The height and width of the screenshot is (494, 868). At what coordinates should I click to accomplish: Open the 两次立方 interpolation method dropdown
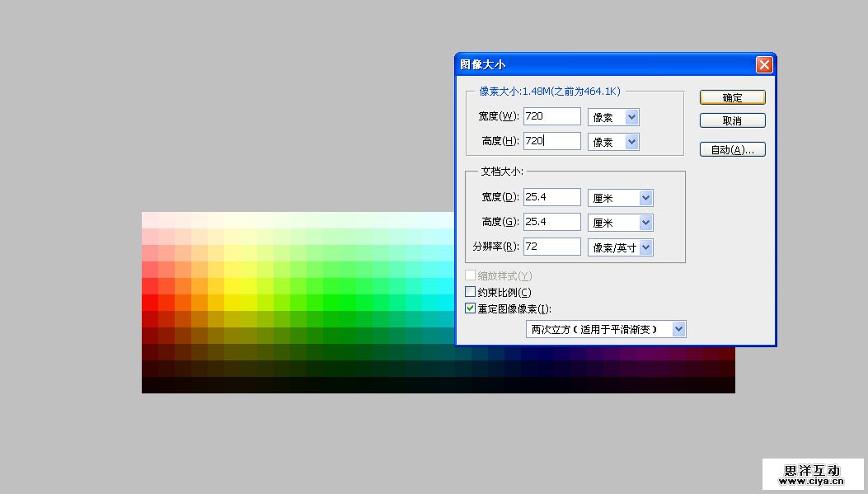(x=678, y=328)
